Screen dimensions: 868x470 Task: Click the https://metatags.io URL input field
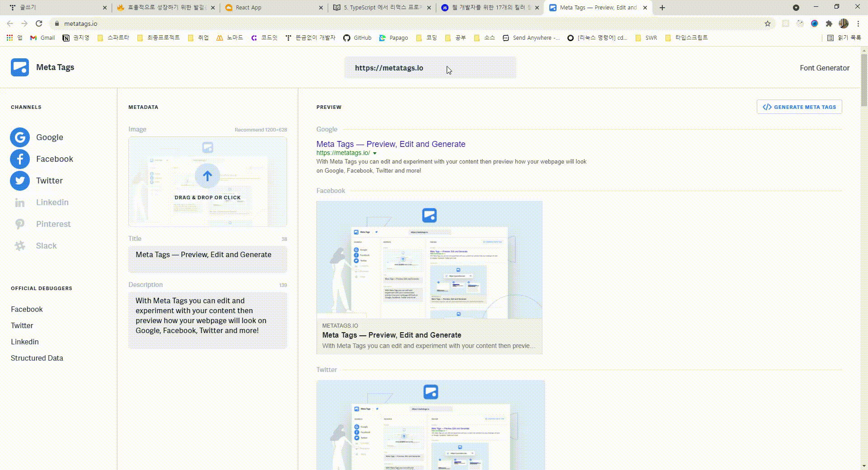(430, 68)
